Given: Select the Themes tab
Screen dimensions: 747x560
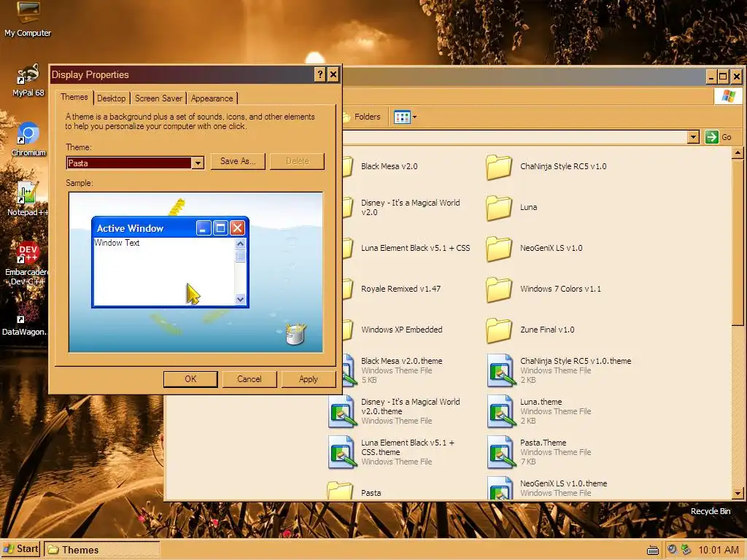Looking at the screenshot, I should click(x=74, y=97).
